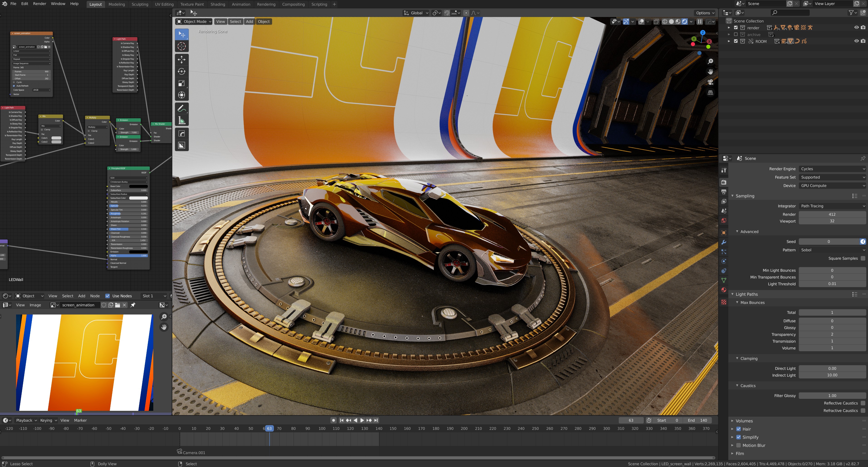Enable the Motion Blur checkbox
868x467 pixels.
pos(739,445)
